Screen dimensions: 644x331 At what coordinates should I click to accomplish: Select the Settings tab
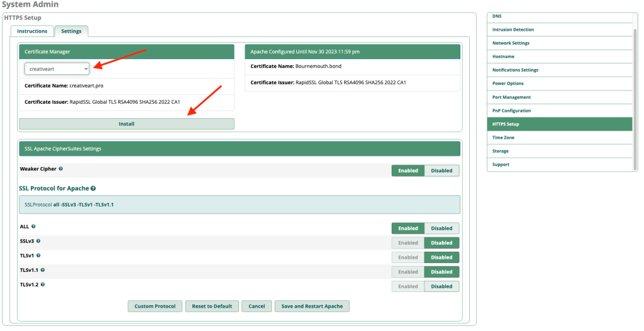(x=71, y=31)
